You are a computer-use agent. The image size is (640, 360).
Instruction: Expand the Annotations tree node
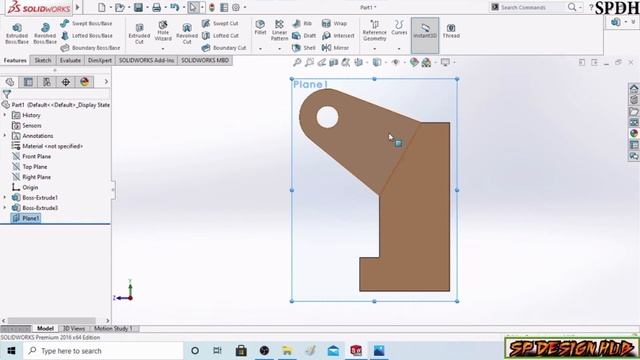pos(5,136)
